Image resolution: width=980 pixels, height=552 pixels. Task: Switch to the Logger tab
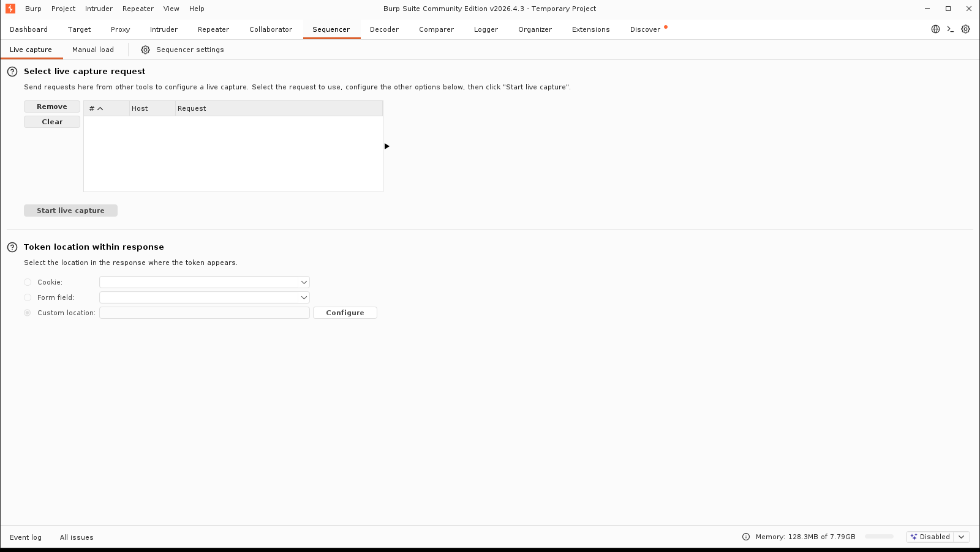[486, 29]
